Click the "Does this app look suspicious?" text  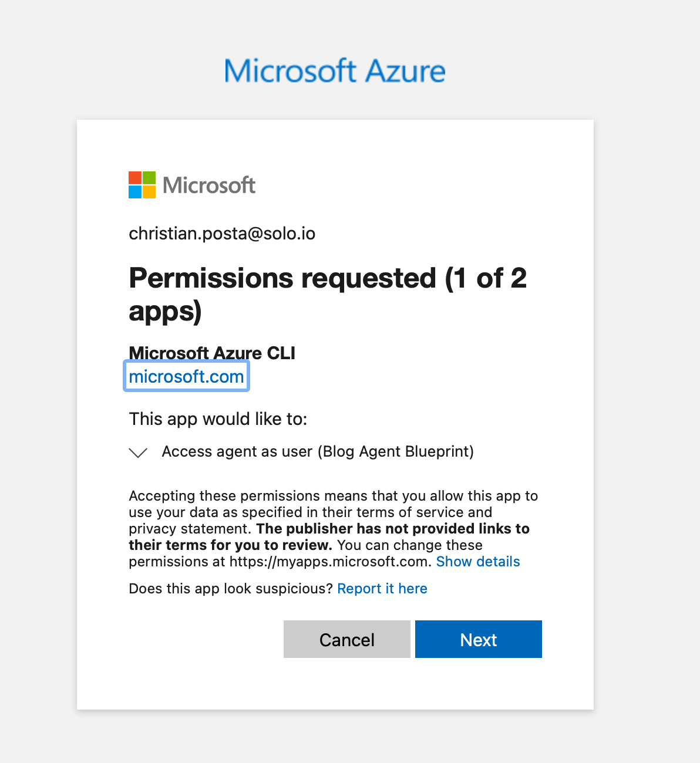point(231,589)
